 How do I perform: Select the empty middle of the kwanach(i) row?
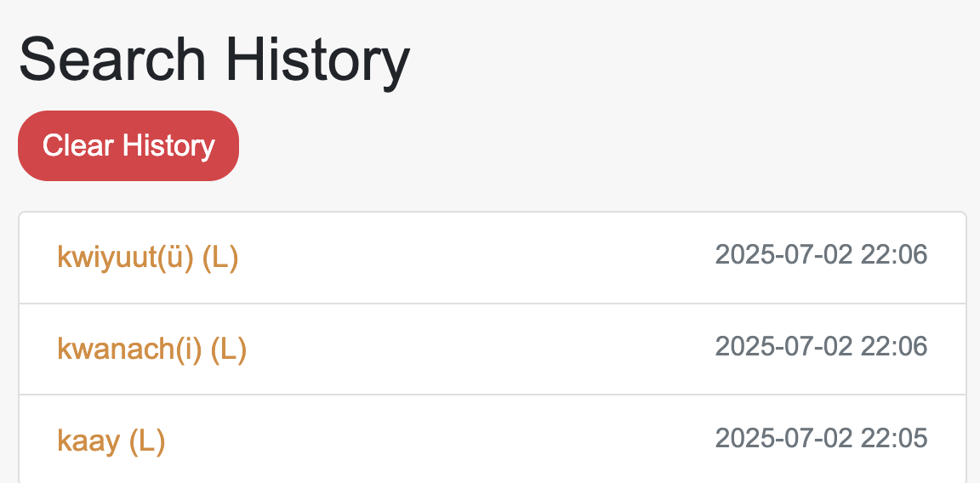tap(476, 349)
